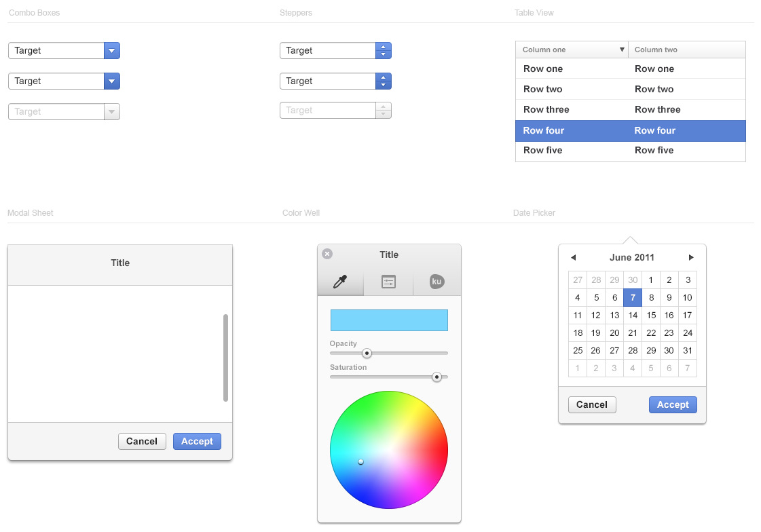Image resolution: width=761 pixels, height=532 pixels.
Task: Open the sliders tab in Color Well
Action: coord(389,282)
